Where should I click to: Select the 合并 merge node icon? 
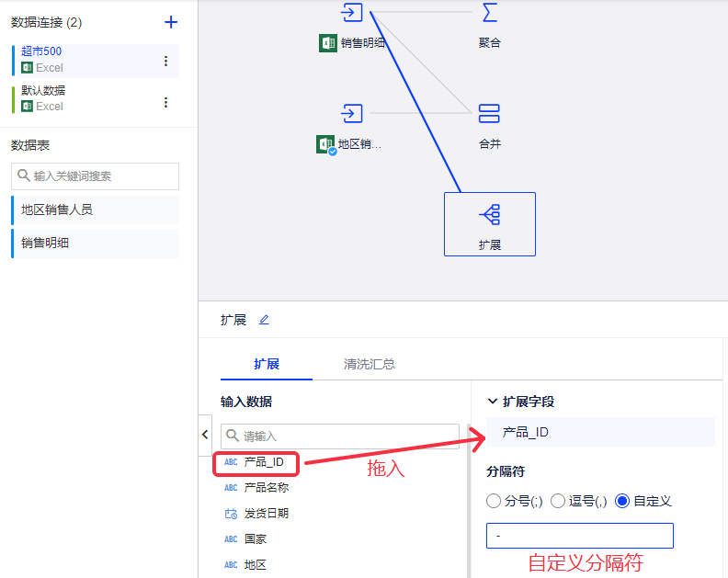489,114
